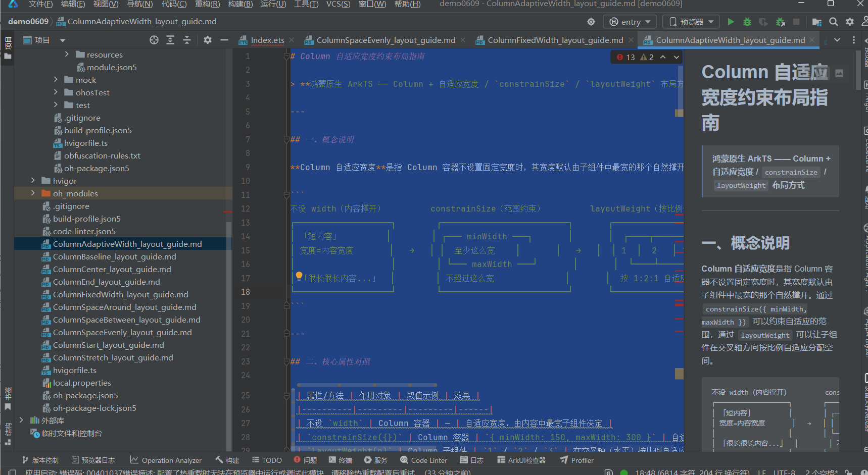Select ColumnBaseline_layout_guide.md in project tree
This screenshot has width=868, height=475.
(x=114, y=256)
